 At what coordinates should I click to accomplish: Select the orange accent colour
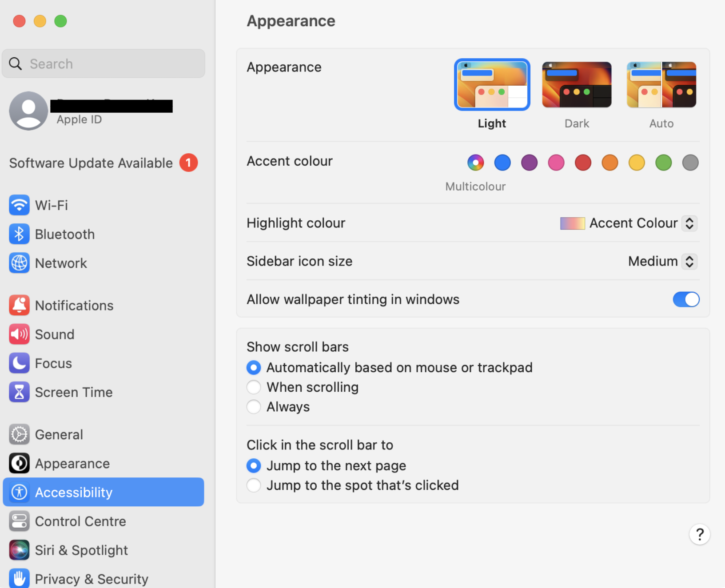click(610, 163)
